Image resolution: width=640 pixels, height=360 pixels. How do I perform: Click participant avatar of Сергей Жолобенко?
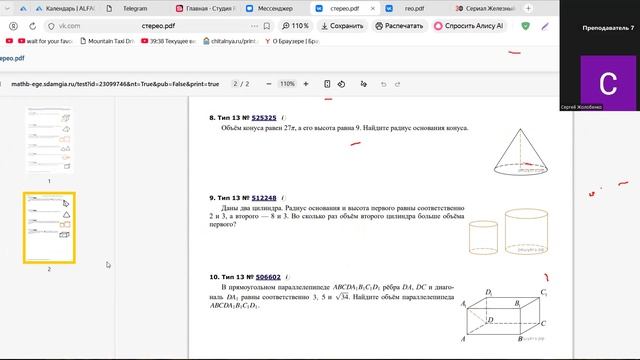[x=608, y=83]
